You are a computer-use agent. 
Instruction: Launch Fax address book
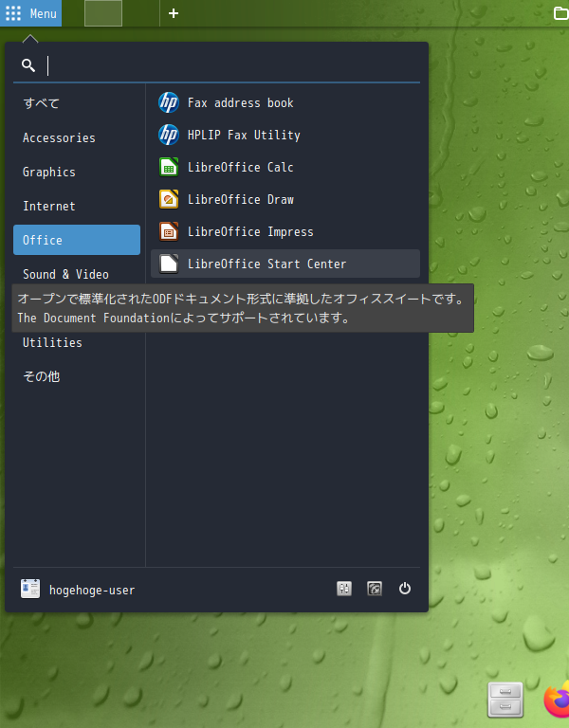tap(285, 102)
